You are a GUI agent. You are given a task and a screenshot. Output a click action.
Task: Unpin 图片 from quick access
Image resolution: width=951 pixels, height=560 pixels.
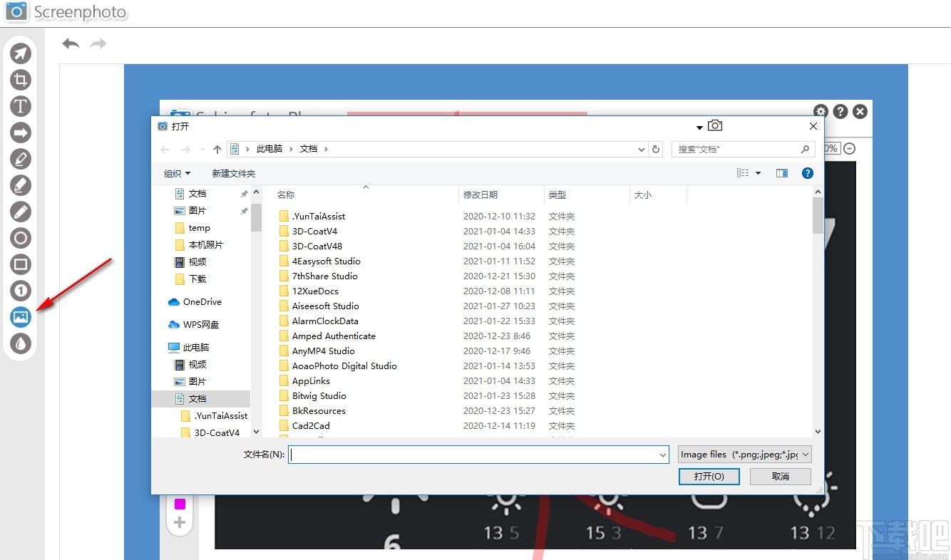(x=244, y=209)
